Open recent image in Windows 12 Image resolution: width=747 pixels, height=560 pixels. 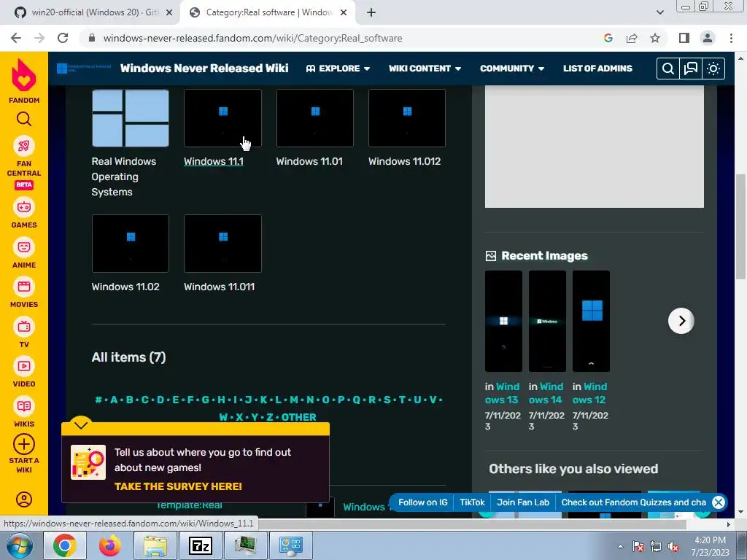coord(591,321)
